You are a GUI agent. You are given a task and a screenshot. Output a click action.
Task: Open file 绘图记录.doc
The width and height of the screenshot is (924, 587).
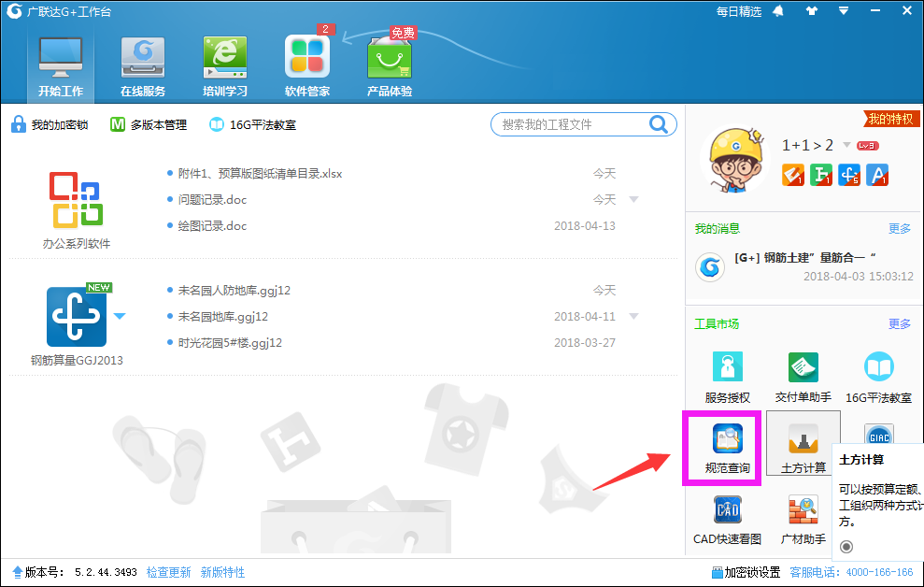point(212,225)
